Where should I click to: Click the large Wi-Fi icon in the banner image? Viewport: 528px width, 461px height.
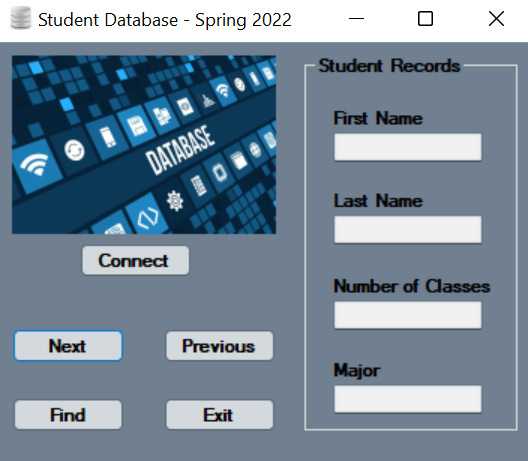tap(35, 164)
